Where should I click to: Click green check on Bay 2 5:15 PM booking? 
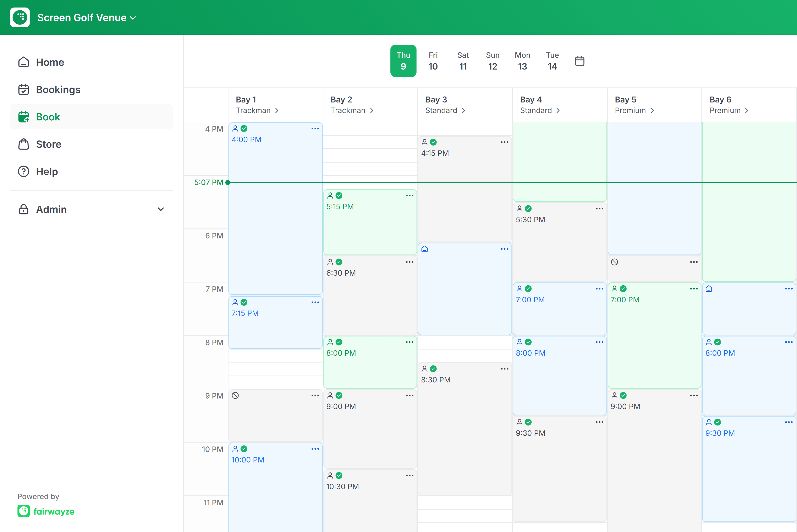(339, 196)
